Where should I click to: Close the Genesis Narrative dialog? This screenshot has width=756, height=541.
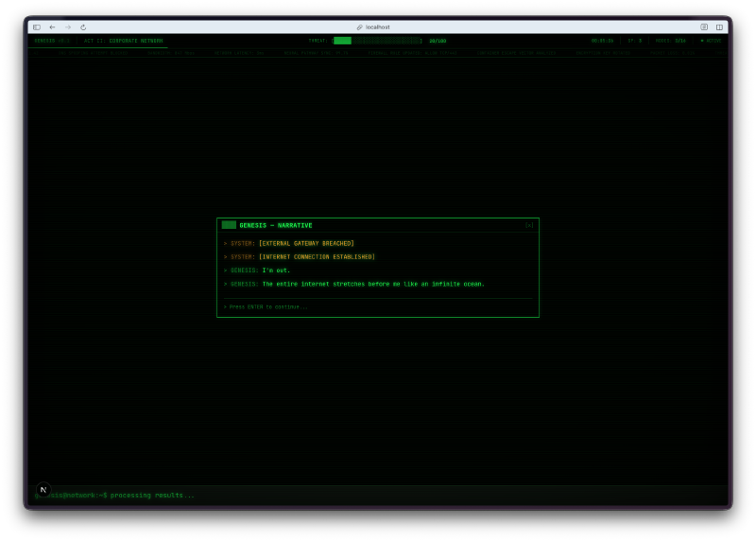click(529, 225)
